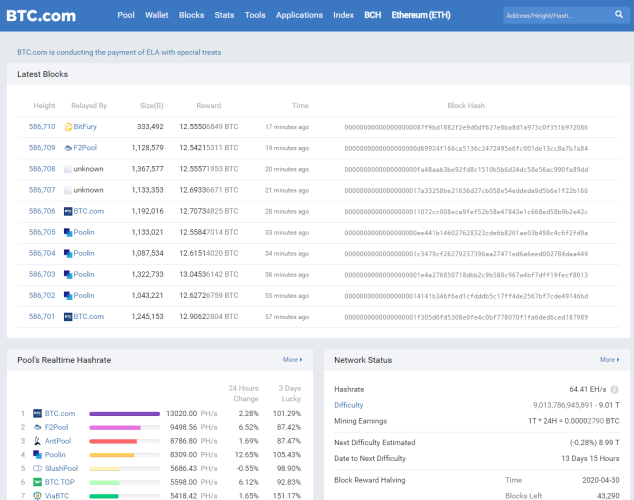This screenshot has height=500, width=634.
Task: Click BTC.TOP icon in hashrate ranking
Action: (x=37, y=482)
